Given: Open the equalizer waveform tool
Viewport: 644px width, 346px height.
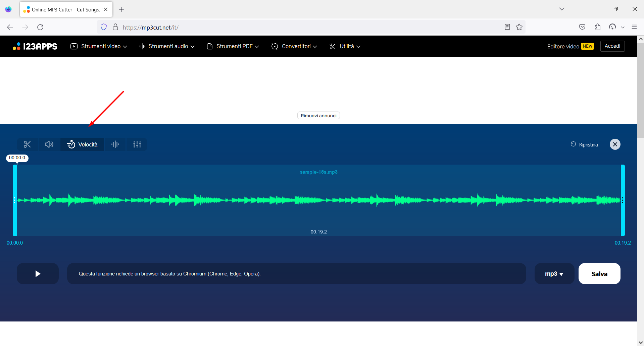Looking at the screenshot, I should (x=115, y=144).
